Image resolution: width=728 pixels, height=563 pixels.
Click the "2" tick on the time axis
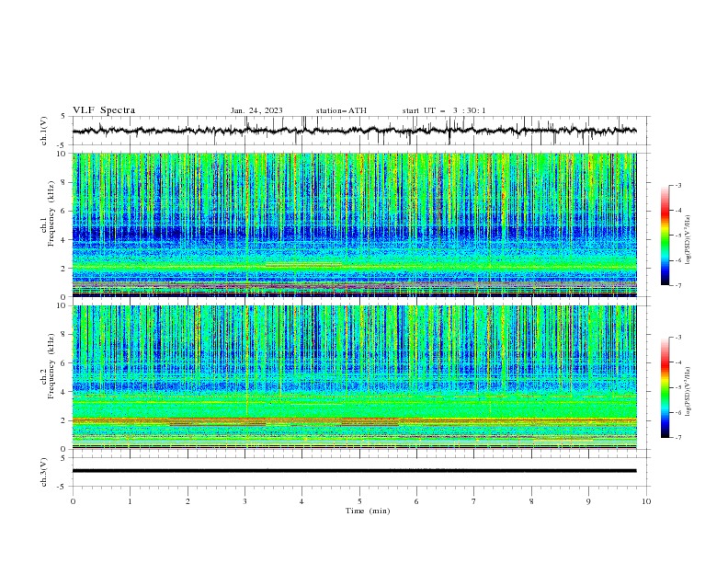click(x=188, y=501)
